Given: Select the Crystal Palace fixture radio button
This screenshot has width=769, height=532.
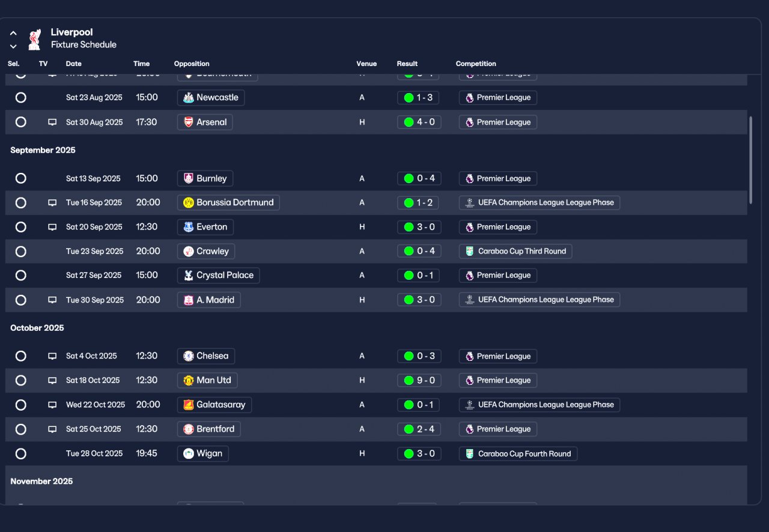Looking at the screenshot, I should click(x=21, y=275).
